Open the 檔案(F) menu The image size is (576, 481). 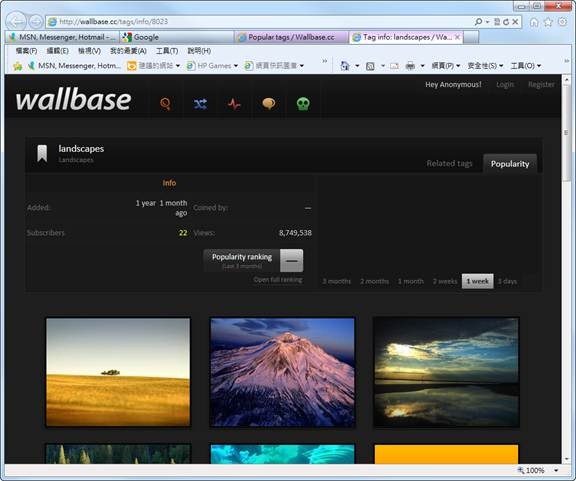click(x=26, y=51)
